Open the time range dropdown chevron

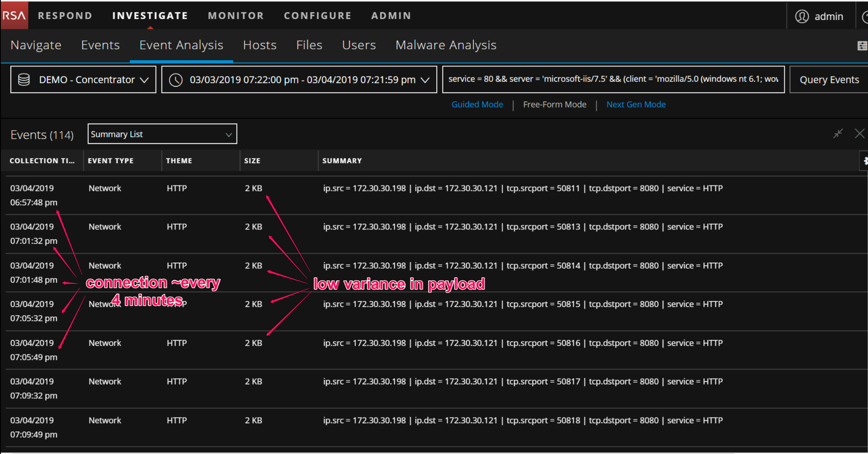[425, 80]
